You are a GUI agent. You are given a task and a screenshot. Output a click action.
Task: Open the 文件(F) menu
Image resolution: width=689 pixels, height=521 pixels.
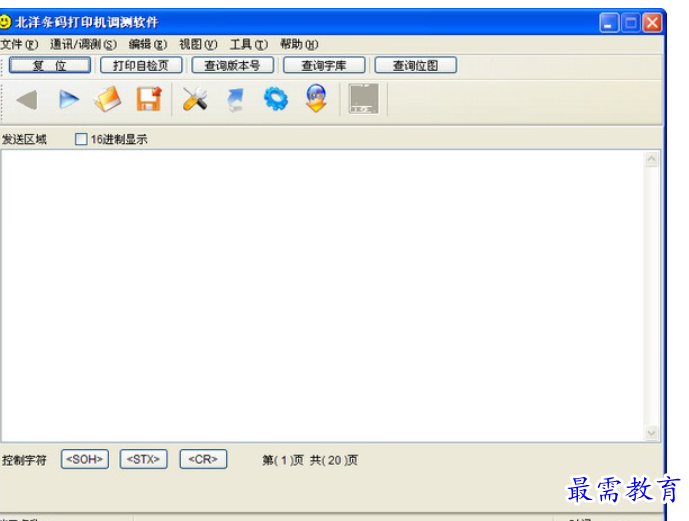click(19, 44)
